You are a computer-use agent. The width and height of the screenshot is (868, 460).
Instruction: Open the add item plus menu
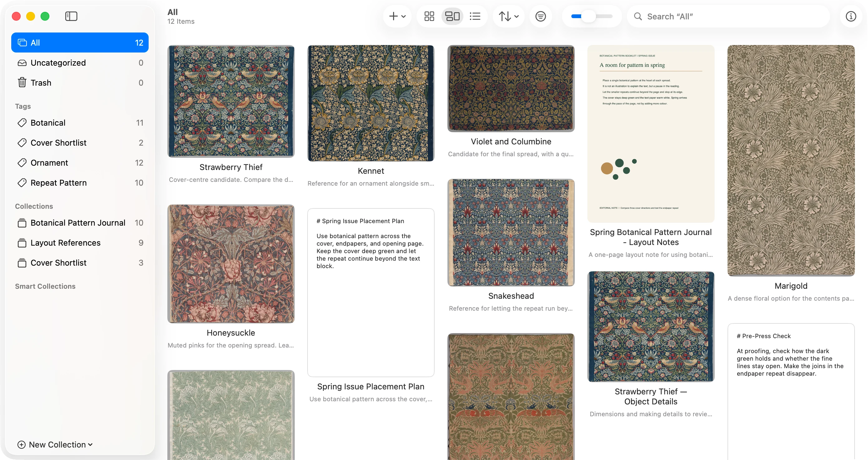tap(397, 16)
